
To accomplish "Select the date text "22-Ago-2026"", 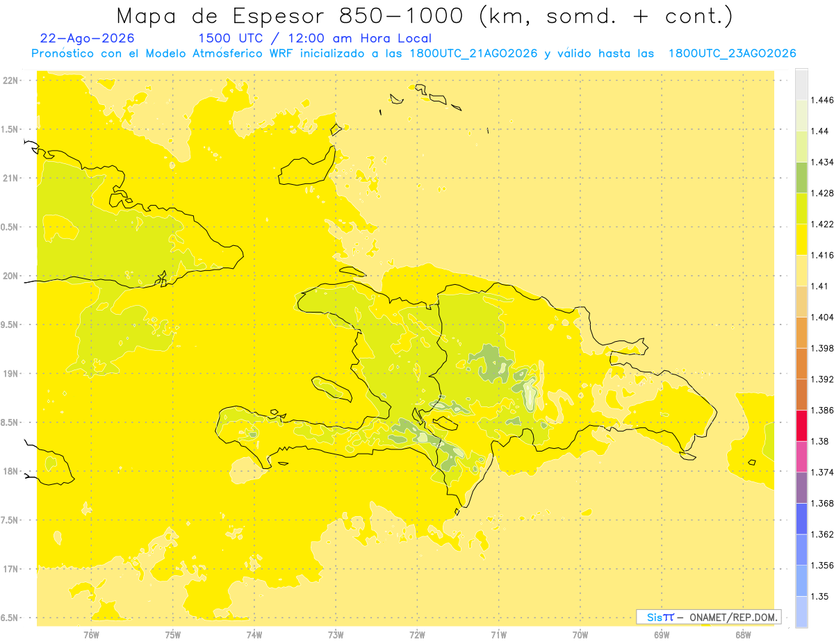I will (x=88, y=38).
